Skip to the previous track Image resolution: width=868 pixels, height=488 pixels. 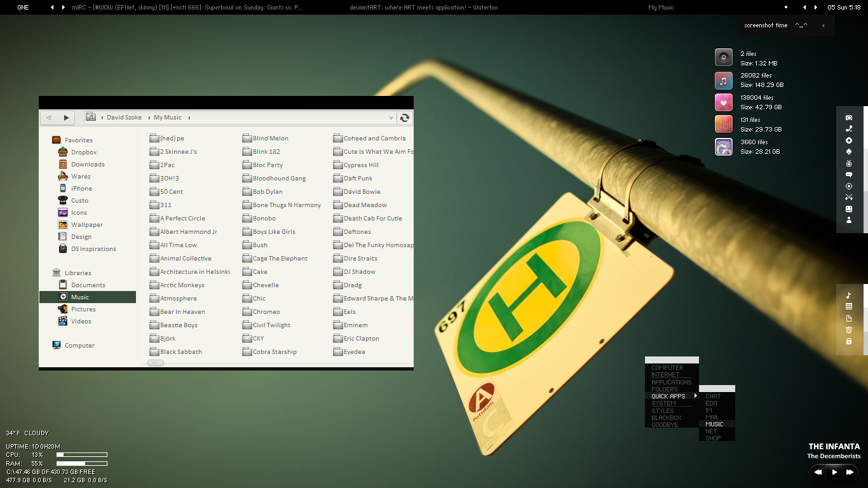[818, 472]
